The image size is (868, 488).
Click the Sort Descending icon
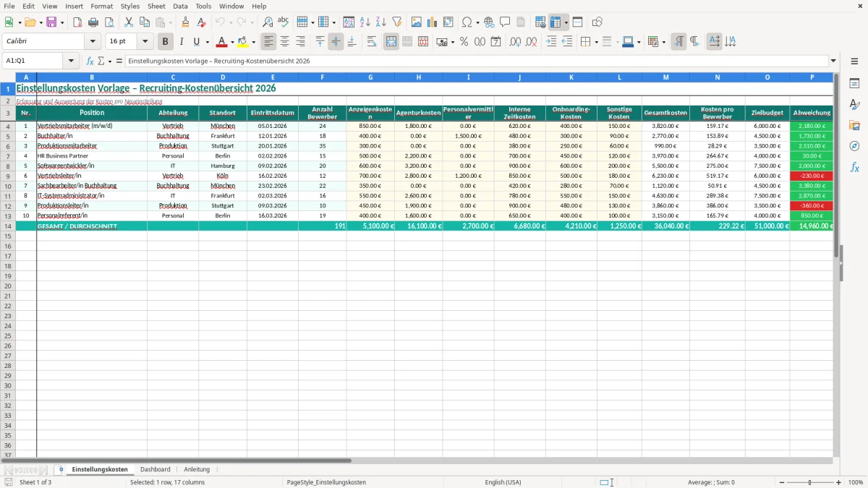[x=381, y=22]
